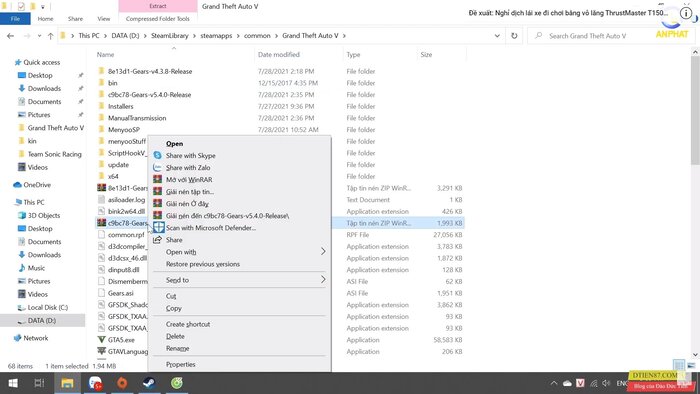Click the volume icon in system tray
700x394 pixels.
point(606,383)
